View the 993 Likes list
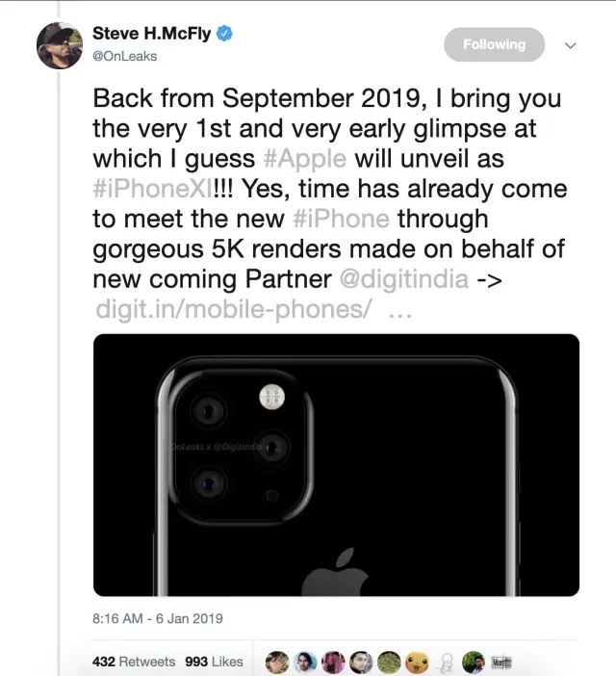Image resolution: width=616 pixels, height=676 pixels. (213, 663)
